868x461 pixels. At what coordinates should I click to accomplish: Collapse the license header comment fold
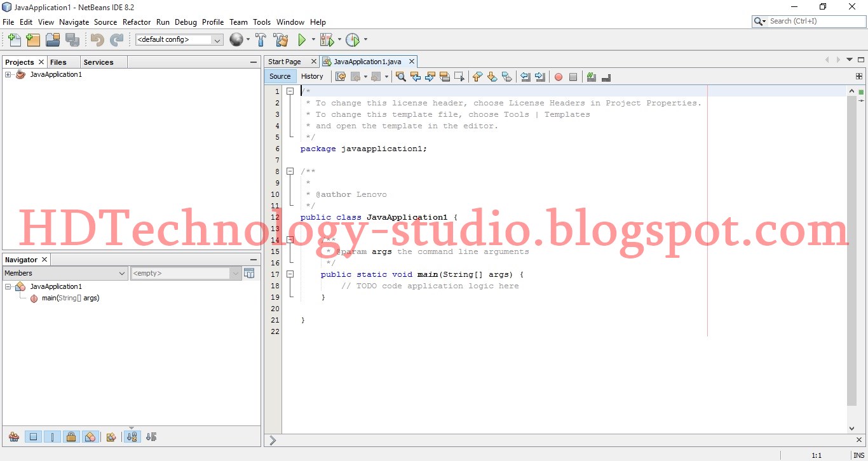pos(290,91)
